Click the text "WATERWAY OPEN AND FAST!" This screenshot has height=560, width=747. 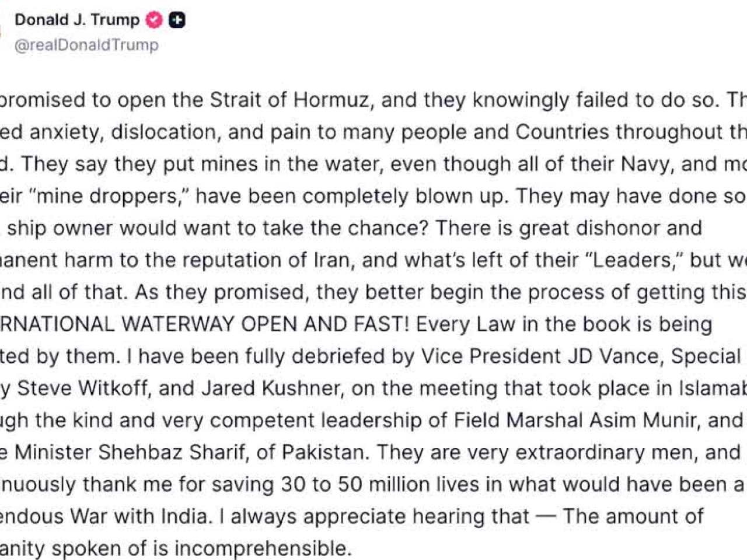pos(266,324)
